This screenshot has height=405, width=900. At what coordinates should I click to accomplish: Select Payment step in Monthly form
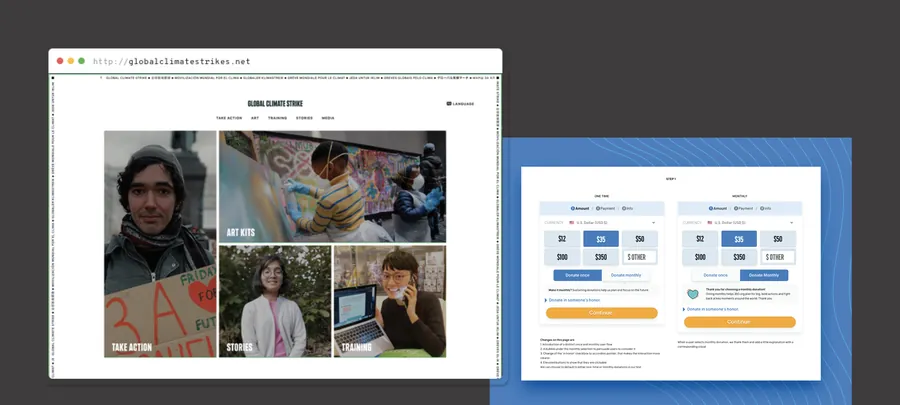743,208
